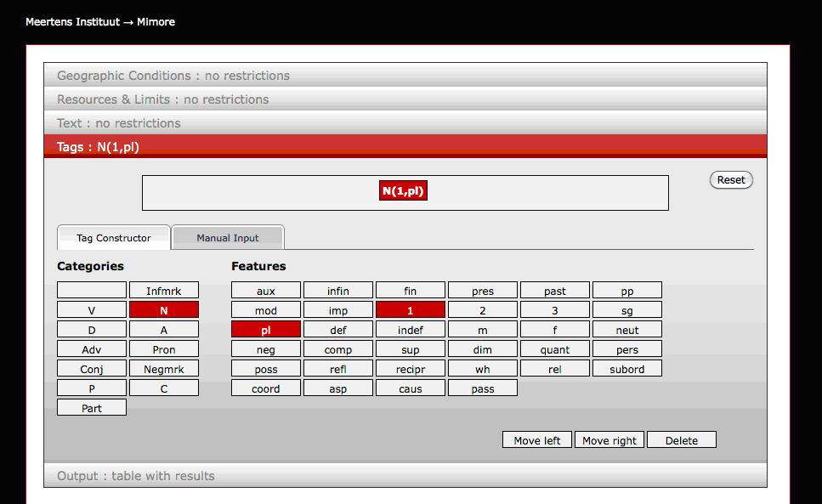Enable the 'subord' feature button
The width and height of the screenshot is (822, 504).
click(x=626, y=369)
